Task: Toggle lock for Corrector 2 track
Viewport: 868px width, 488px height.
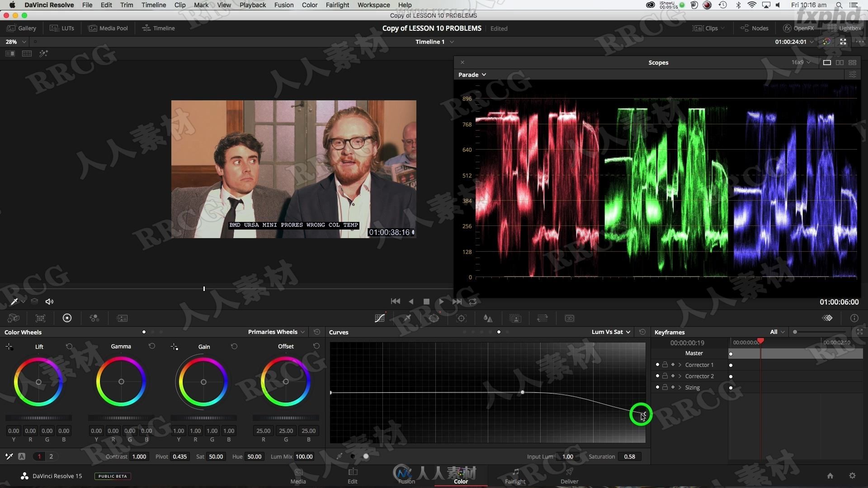Action: pos(665,375)
